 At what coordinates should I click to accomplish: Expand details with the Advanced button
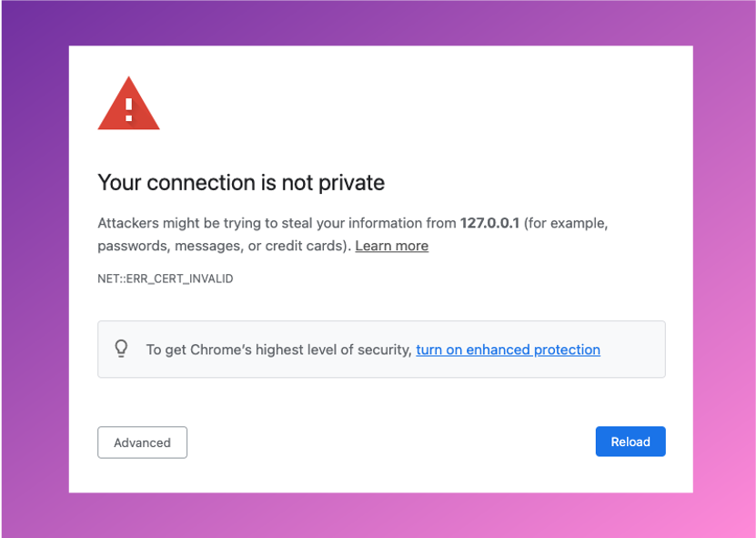142,442
